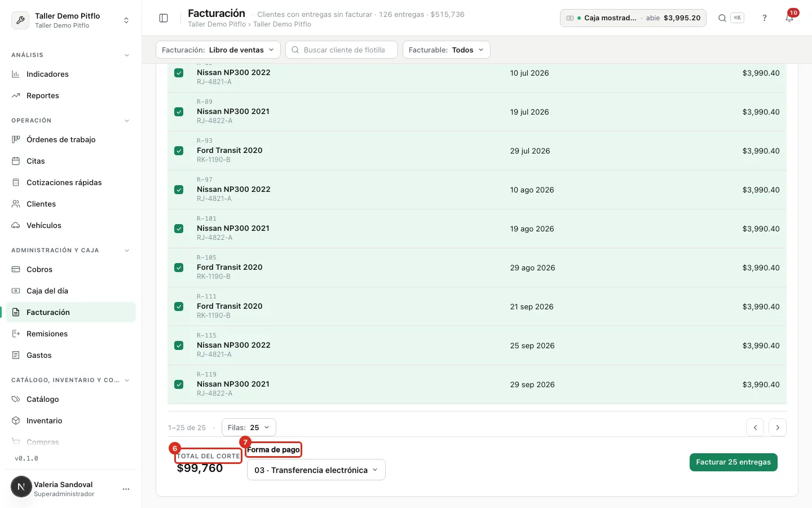This screenshot has height=508, width=812.
Task: Uncheck the R-105 Ford Transit 2020 row
Action: point(179,268)
